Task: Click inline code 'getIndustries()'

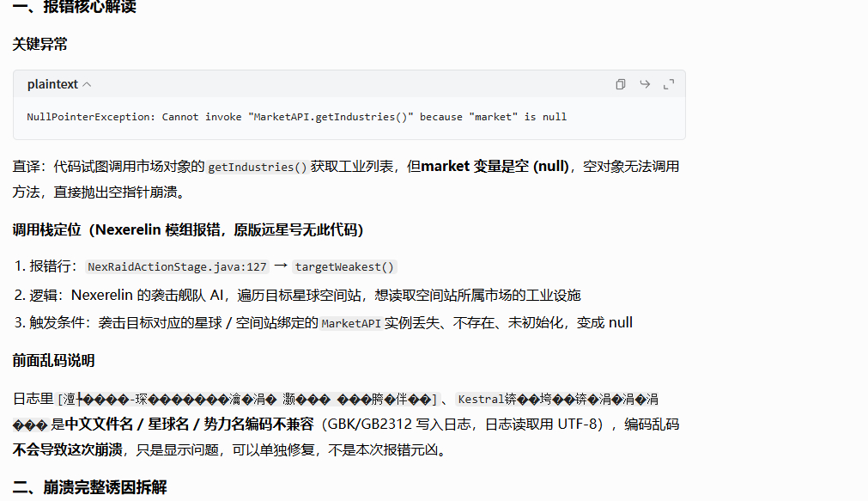Action: pos(258,167)
